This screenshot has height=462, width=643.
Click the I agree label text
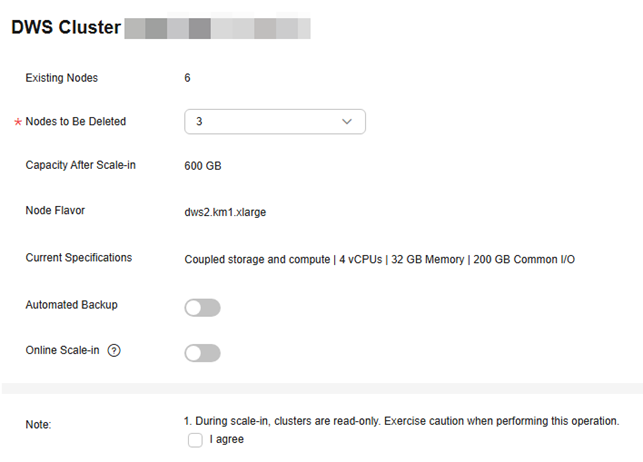(226, 439)
